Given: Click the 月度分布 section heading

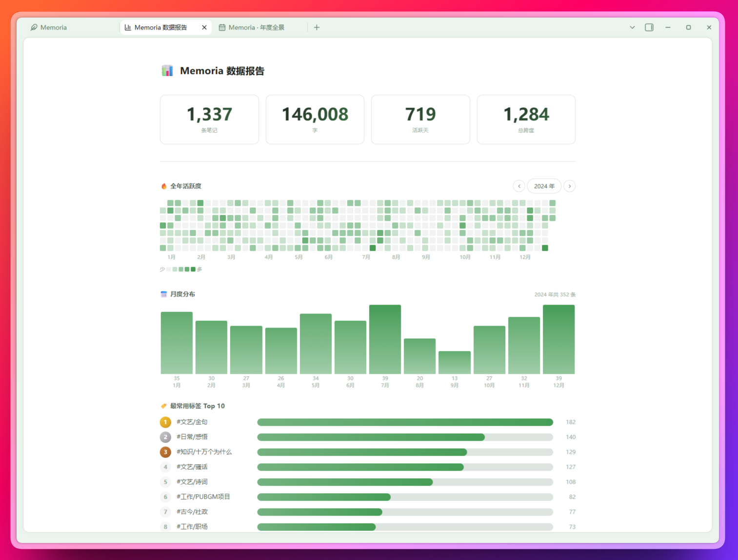Looking at the screenshot, I should [x=182, y=294].
